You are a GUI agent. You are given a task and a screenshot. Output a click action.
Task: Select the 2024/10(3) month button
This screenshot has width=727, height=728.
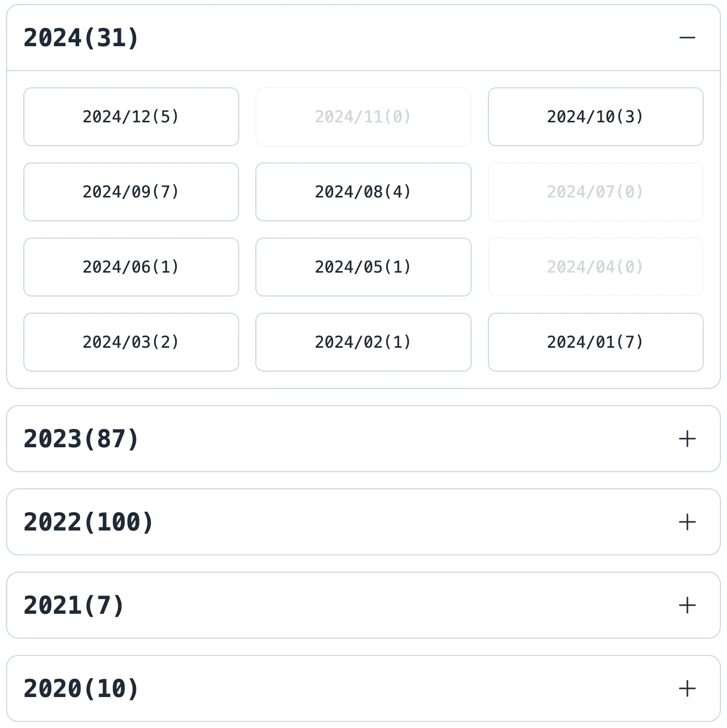click(595, 117)
